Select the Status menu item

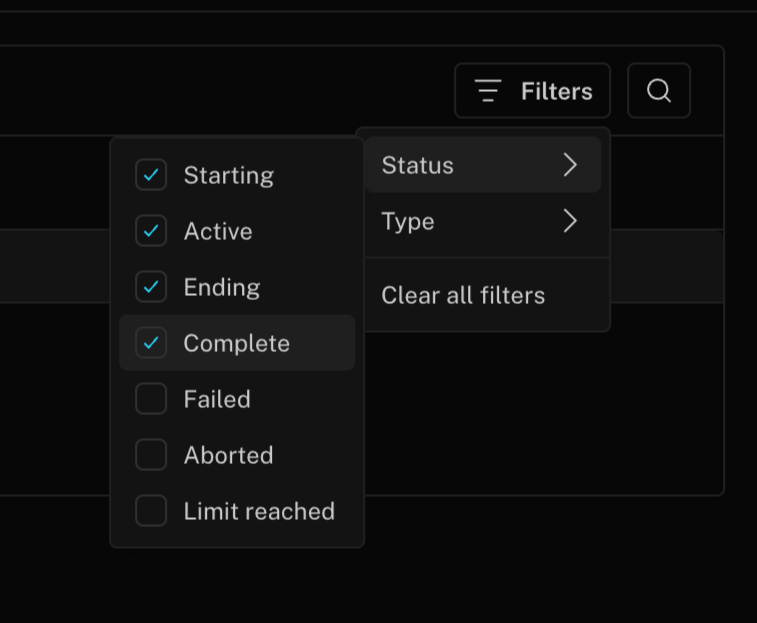[x=418, y=165]
